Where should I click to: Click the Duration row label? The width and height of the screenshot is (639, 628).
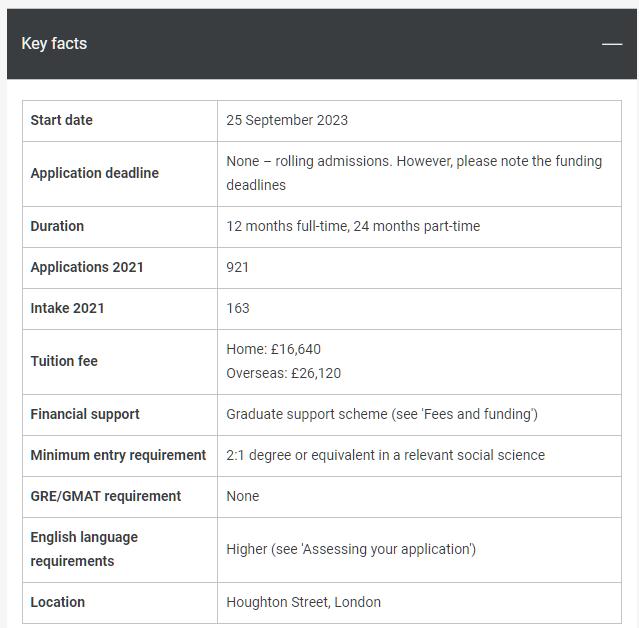57,226
